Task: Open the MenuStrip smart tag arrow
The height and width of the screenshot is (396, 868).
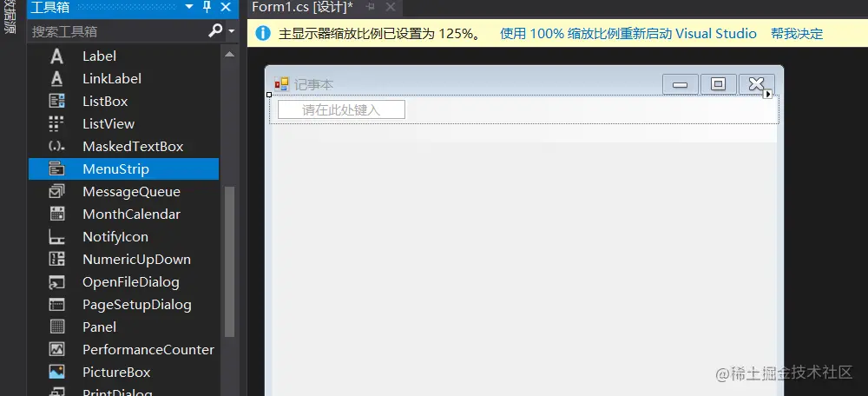Action: pos(768,94)
